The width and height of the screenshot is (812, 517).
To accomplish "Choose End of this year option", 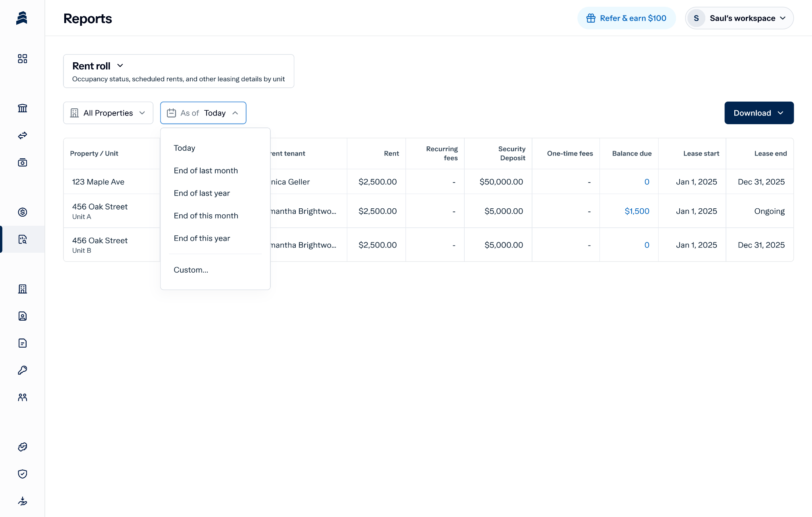I will (202, 238).
